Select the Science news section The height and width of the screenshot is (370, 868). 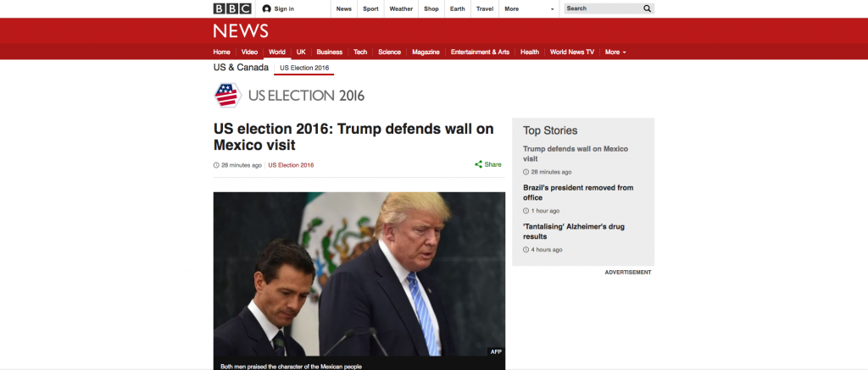pyautogui.click(x=390, y=52)
